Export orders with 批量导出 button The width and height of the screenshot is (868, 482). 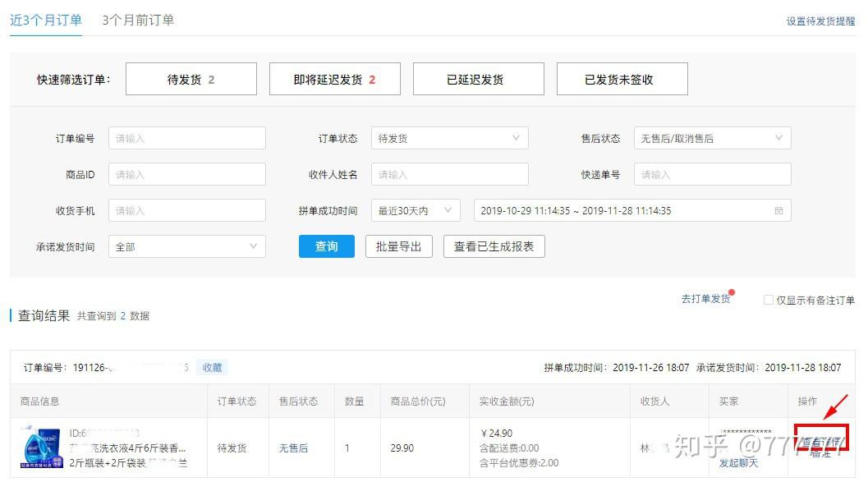pyautogui.click(x=398, y=246)
